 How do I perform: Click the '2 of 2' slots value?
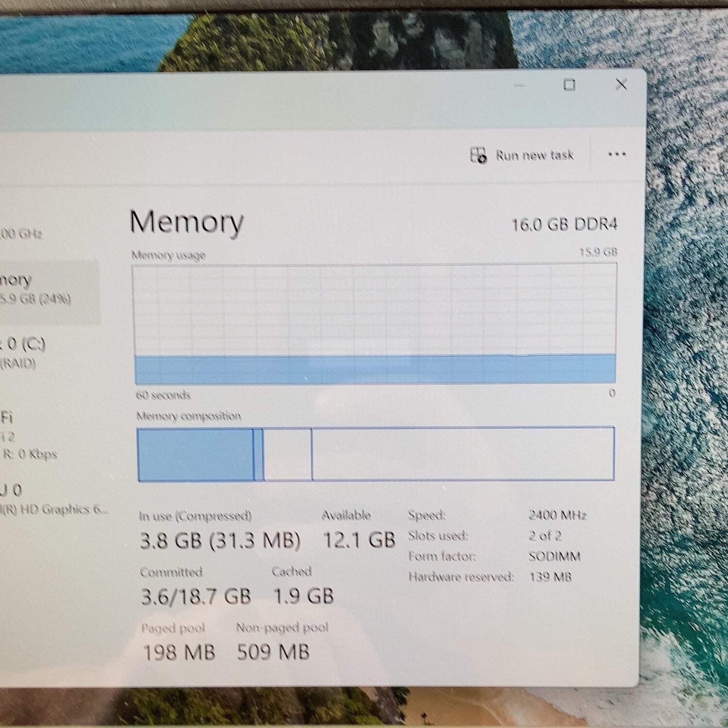pyautogui.click(x=545, y=536)
